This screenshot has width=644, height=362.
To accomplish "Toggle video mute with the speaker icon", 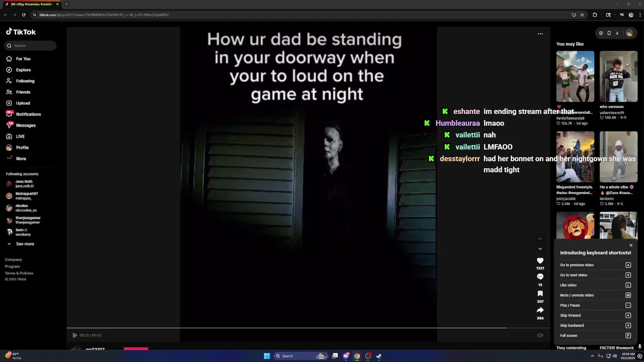I will [540, 335].
